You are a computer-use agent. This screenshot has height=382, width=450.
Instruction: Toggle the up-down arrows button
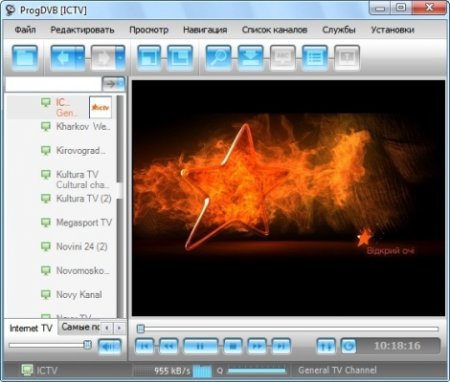coord(326,346)
